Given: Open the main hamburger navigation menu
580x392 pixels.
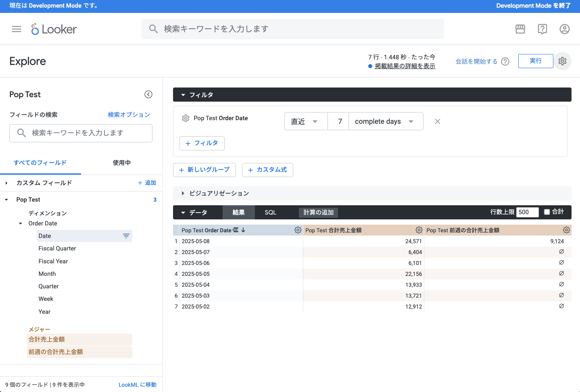Looking at the screenshot, I should coord(17,29).
